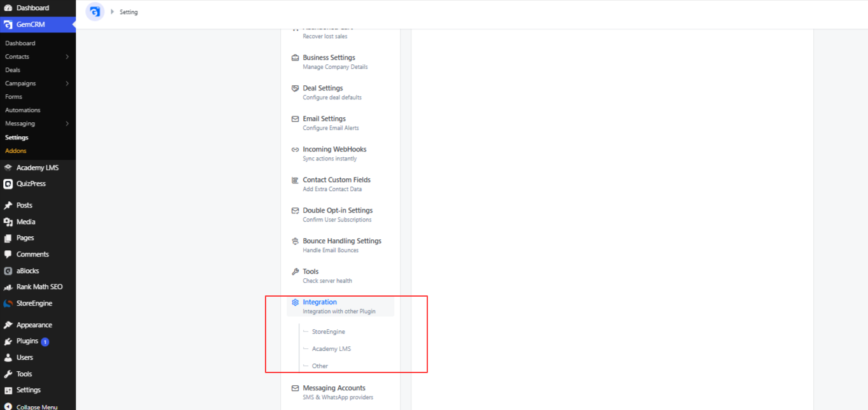Image resolution: width=868 pixels, height=410 pixels.
Task: Expand the Messaging submenu chevron
Action: pos(67,124)
